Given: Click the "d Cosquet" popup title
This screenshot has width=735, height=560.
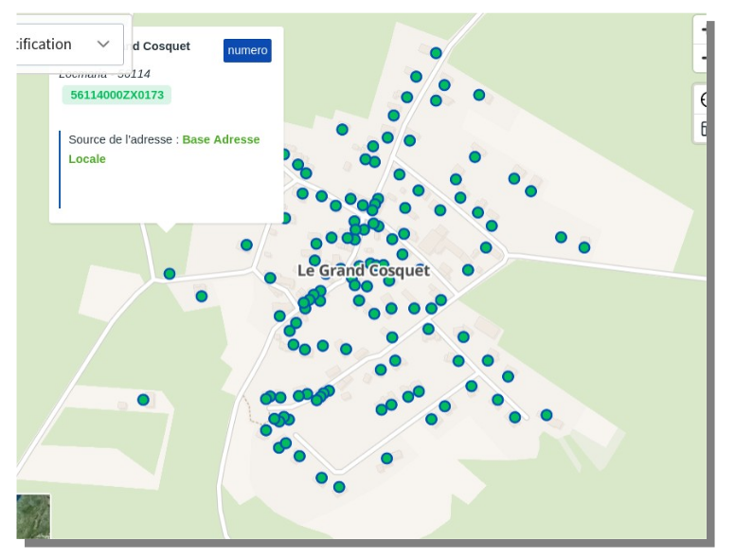Looking at the screenshot, I should (x=161, y=46).
